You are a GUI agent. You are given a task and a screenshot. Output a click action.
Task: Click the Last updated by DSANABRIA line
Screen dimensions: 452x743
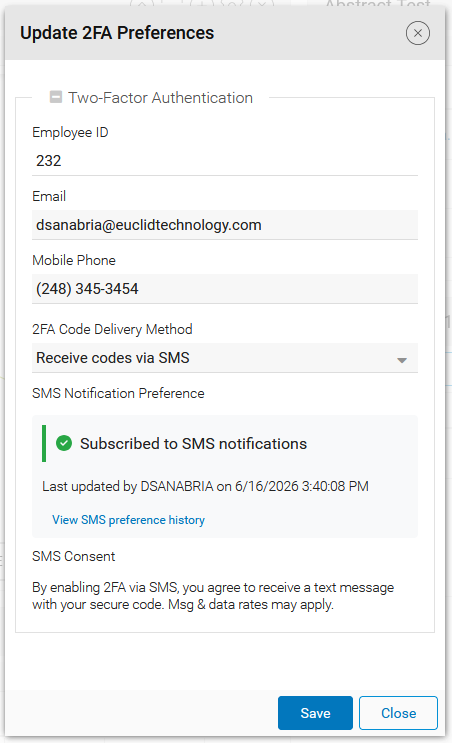[x=205, y=486]
